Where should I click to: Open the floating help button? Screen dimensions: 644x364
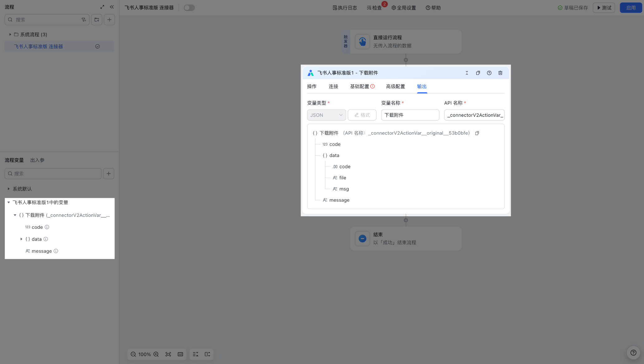(633, 353)
